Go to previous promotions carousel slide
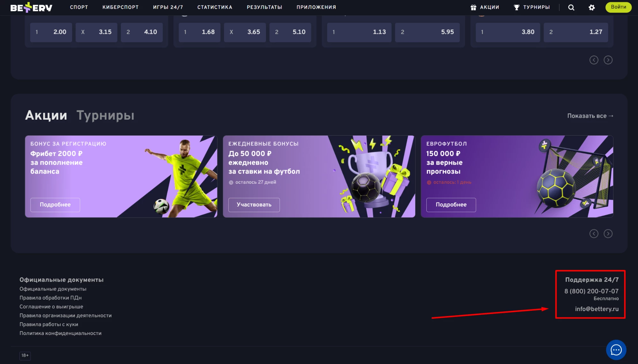Screen dimensions: 638x364 (594, 234)
